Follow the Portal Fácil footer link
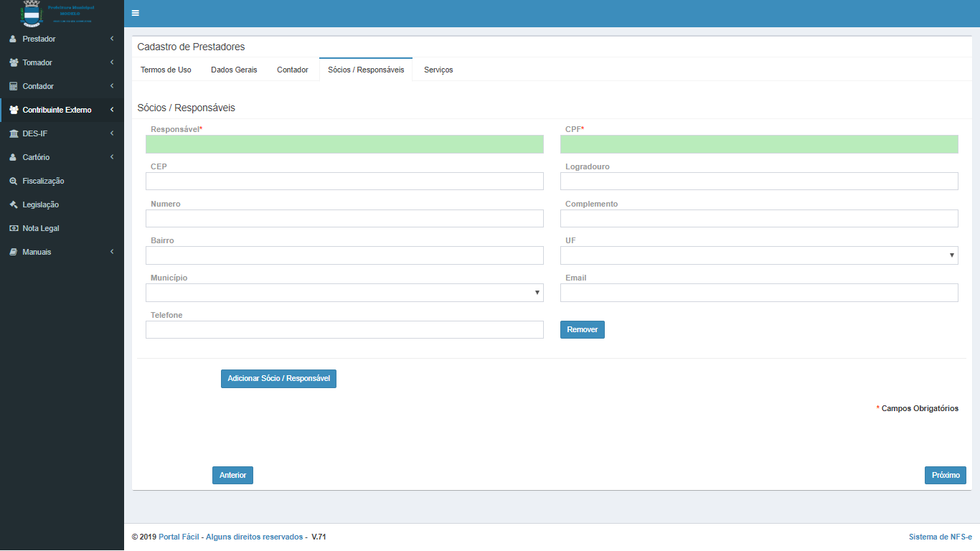The image size is (980, 551). tap(180, 537)
